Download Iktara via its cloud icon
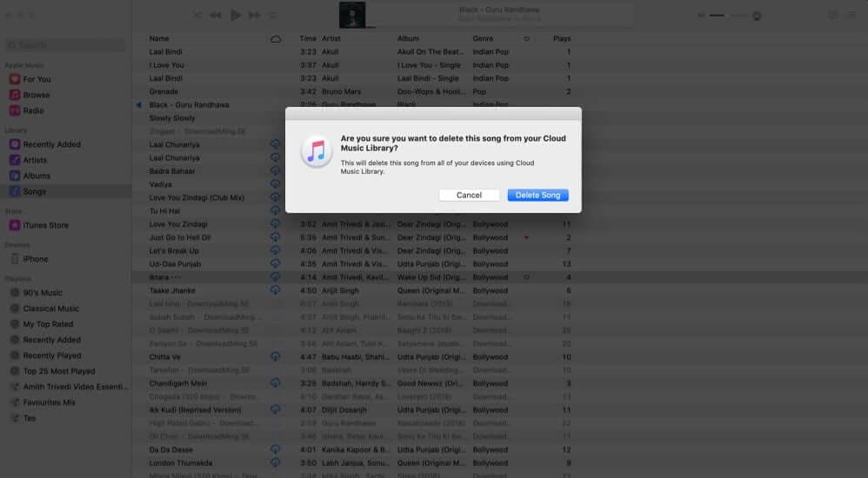 click(275, 276)
